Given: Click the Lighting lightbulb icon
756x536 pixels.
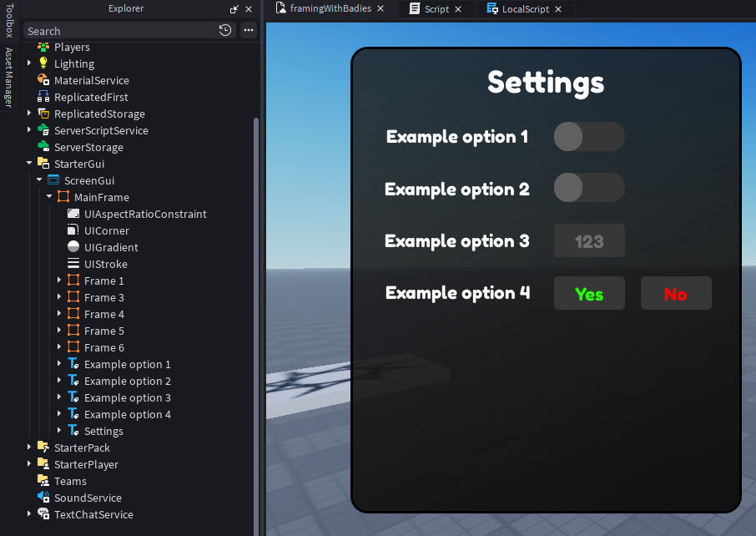Looking at the screenshot, I should click(43, 63).
